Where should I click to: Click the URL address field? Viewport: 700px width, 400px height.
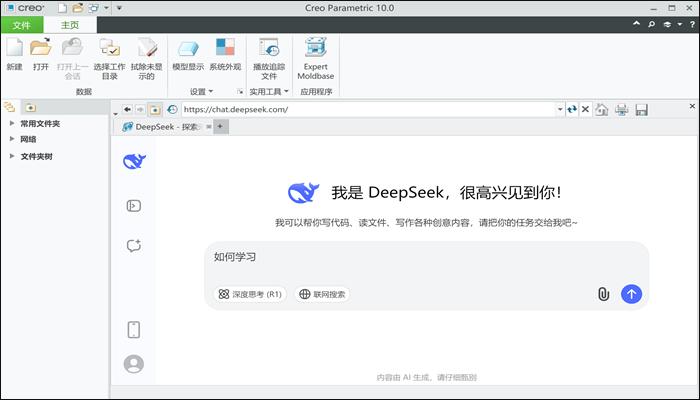click(x=368, y=109)
